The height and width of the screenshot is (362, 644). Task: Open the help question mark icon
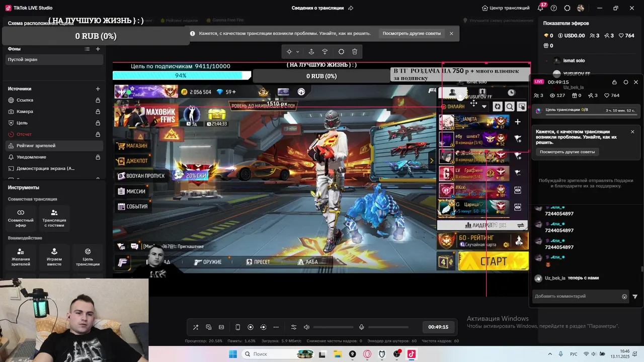tap(554, 8)
